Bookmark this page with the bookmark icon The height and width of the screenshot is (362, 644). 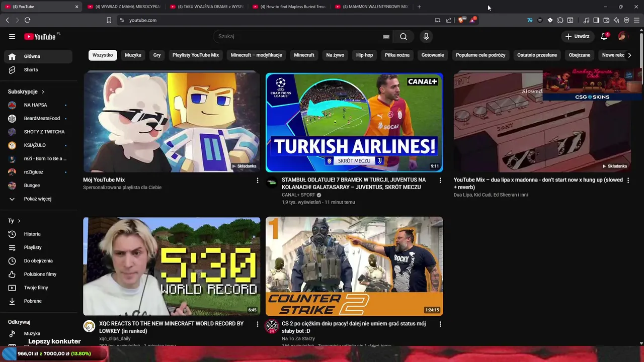tap(109, 20)
